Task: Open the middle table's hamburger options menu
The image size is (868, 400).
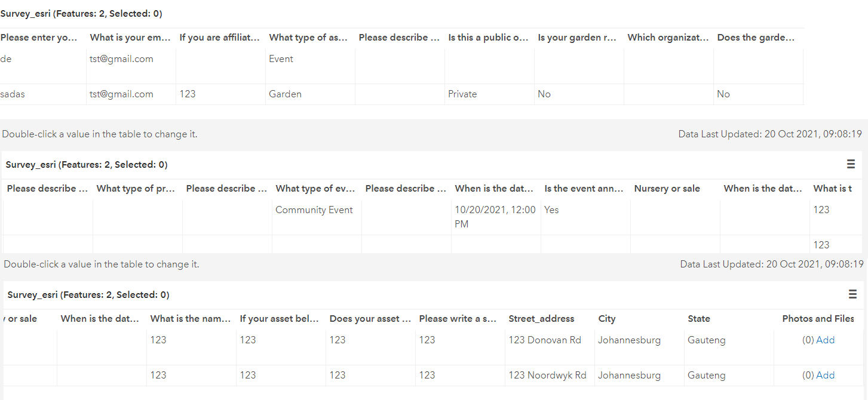Action: coord(851,164)
